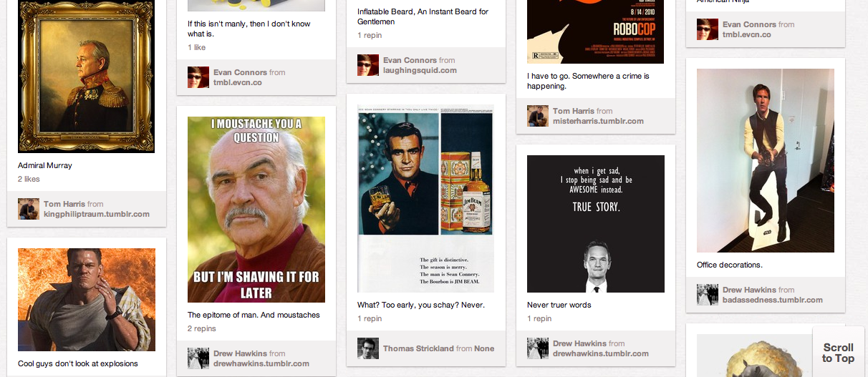Open the explosion image above 'Cool guys' caption
868x377 pixels.
(x=87, y=300)
